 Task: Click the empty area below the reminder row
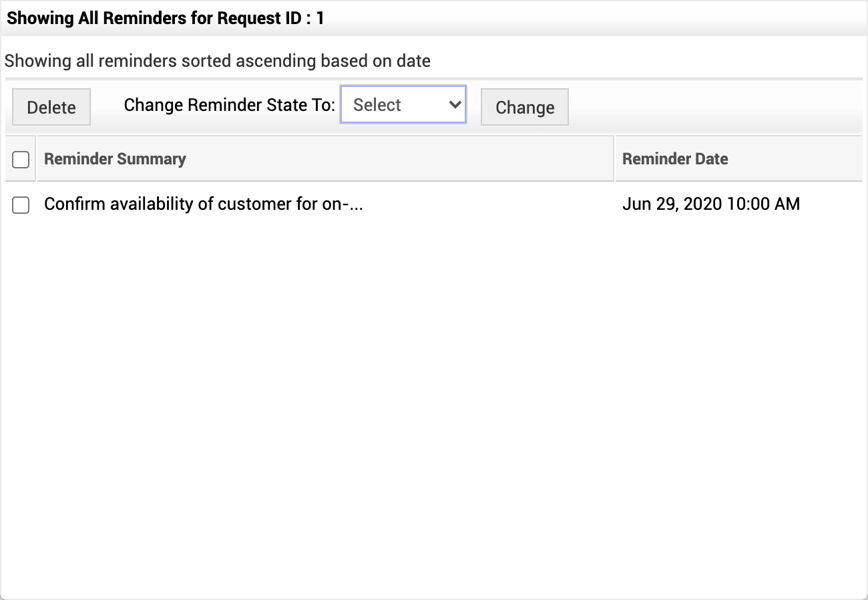click(x=434, y=401)
